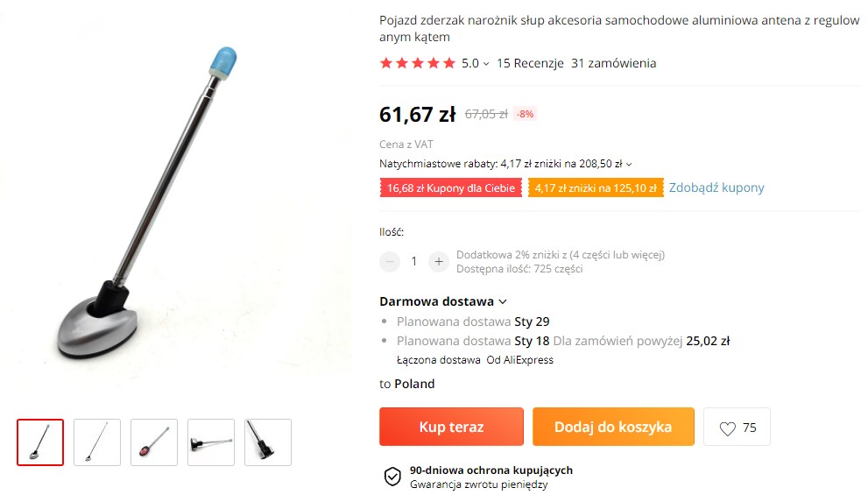Click the five-star rating icons
Screen dimensions: 868x502
[418, 63]
